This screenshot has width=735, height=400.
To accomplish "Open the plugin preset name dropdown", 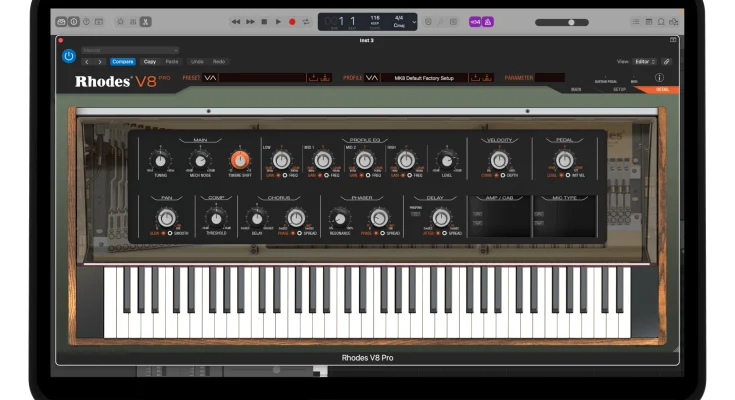I will point(130,49).
